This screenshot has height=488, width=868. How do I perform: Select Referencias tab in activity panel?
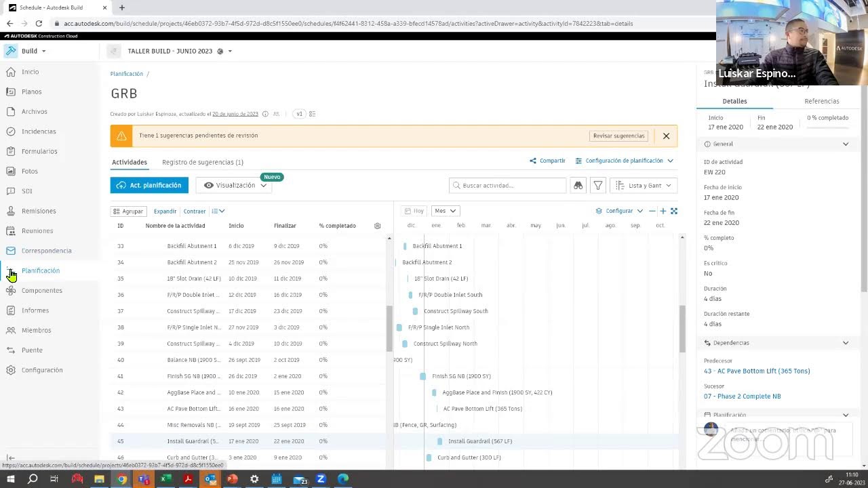tap(821, 101)
